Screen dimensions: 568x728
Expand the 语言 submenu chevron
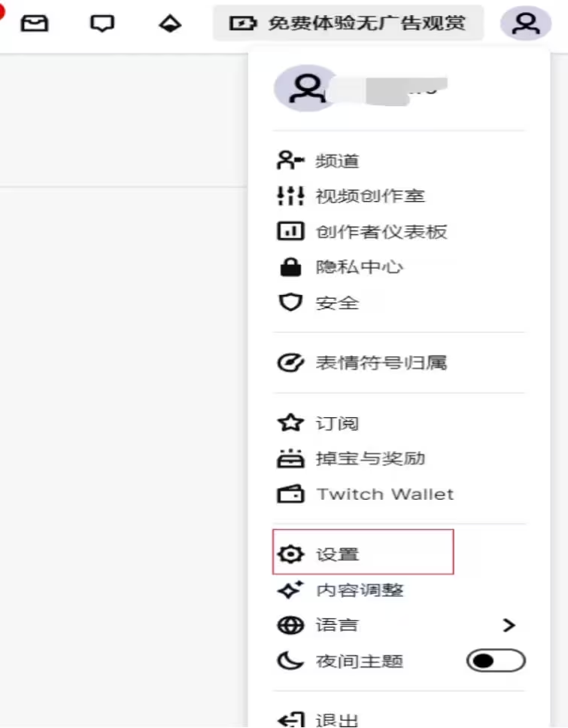point(509,626)
